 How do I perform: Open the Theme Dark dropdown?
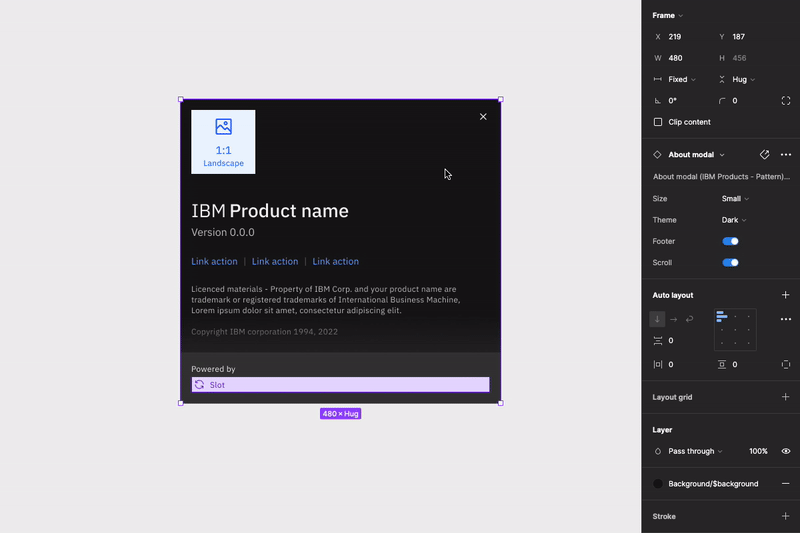[734, 220]
